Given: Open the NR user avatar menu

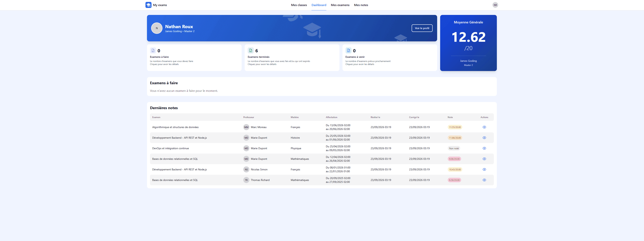Looking at the screenshot, I should click(495, 5).
